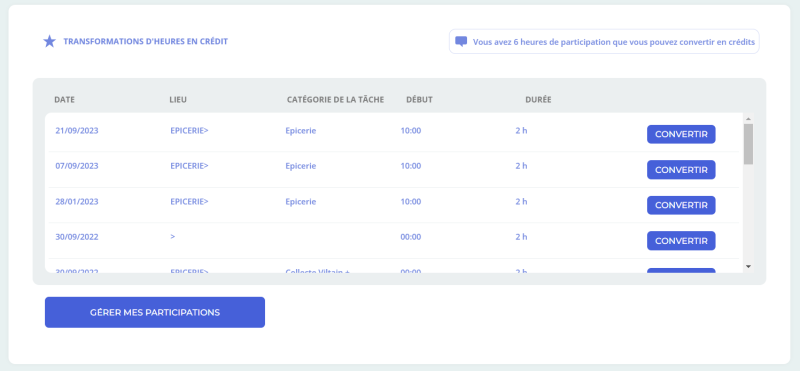Screen dimensions: 800x371
Task: Click the 6 heures de participation notice
Action: (x=604, y=41)
